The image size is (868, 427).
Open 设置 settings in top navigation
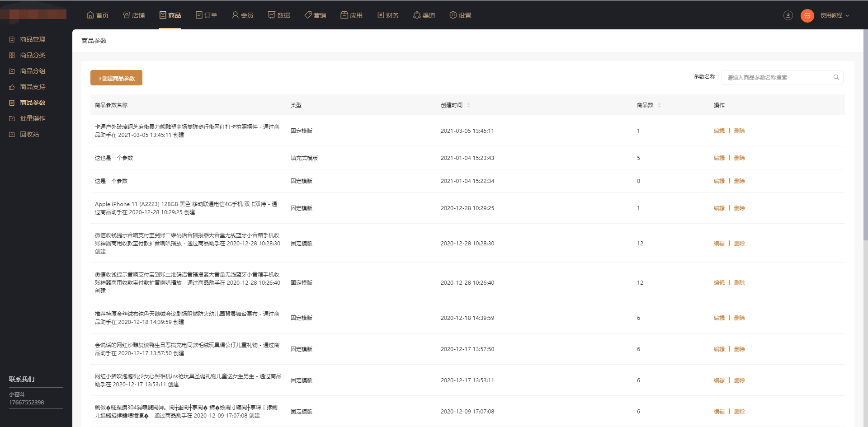(x=460, y=15)
